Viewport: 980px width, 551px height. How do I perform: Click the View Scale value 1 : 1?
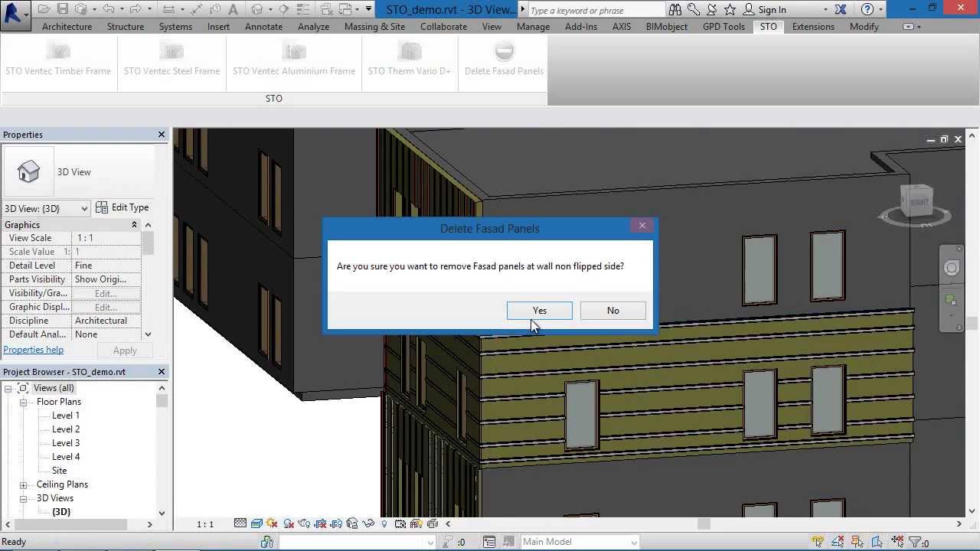click(x=106, y=238)
